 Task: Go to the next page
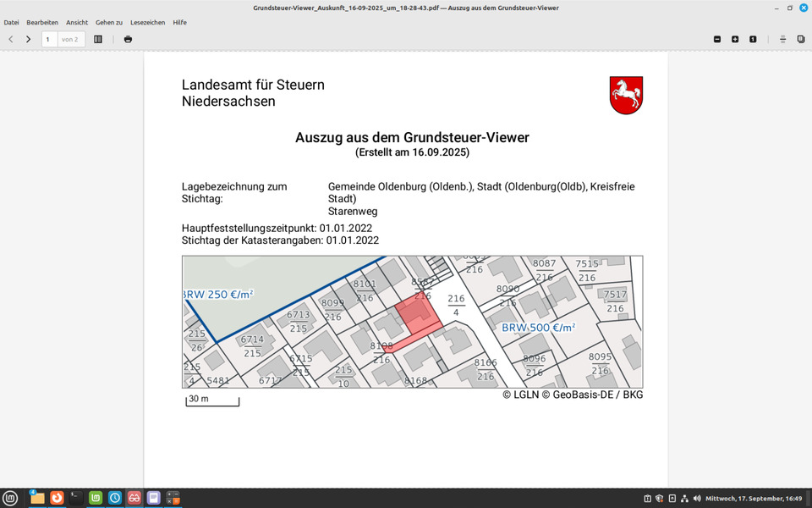28,39
